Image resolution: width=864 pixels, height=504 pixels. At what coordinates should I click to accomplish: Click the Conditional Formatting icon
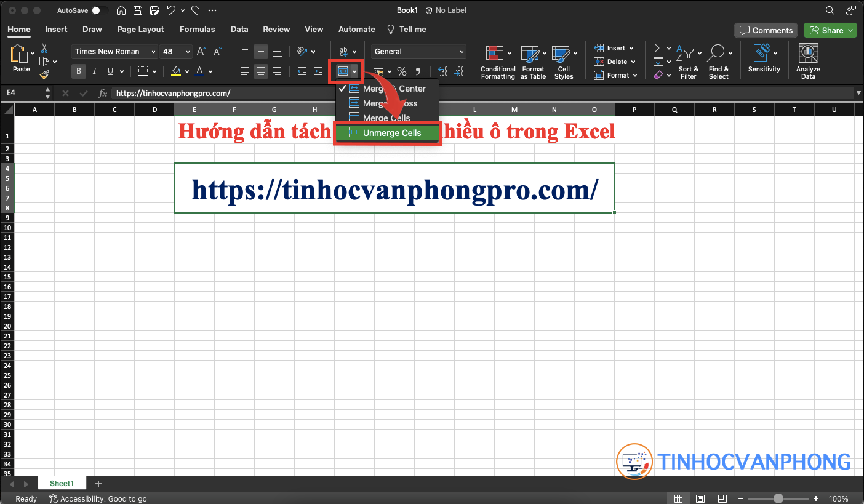[495, 54]
